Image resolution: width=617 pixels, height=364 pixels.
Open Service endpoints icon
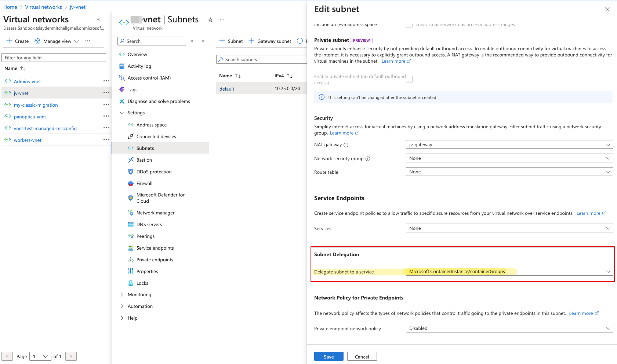click(131, 248)
